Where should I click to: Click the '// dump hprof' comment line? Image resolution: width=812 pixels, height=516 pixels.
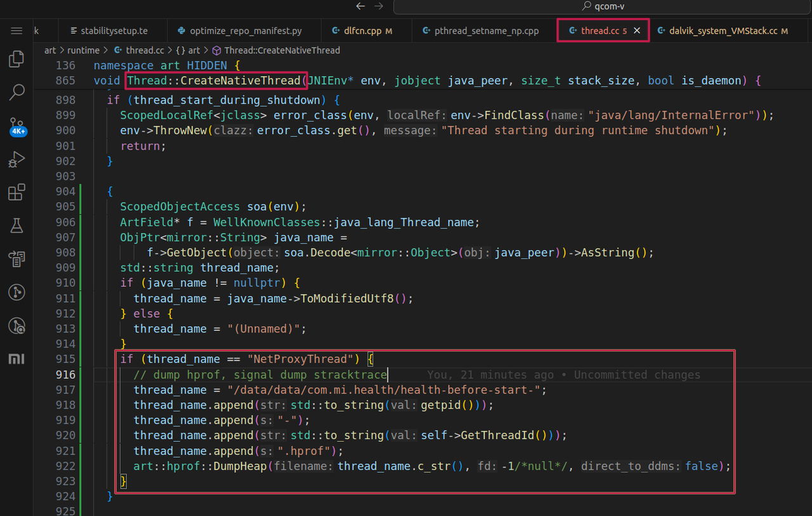260,374
